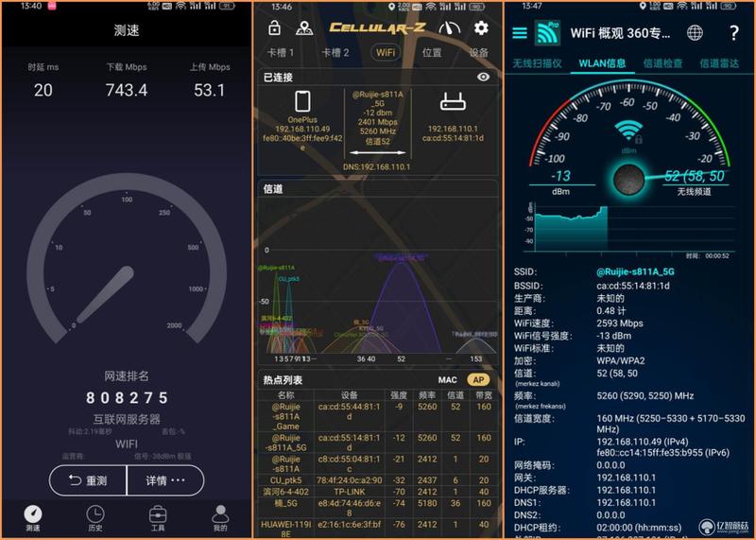Click the 详情 details button
The width and height of the screenshot is (756, 540).
tap(165, 480)
